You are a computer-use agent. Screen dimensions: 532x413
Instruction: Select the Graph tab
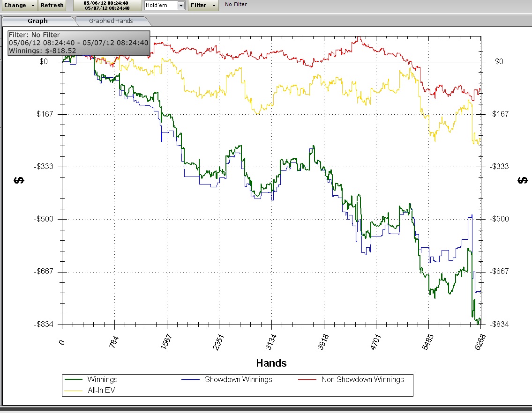(37, 21)
